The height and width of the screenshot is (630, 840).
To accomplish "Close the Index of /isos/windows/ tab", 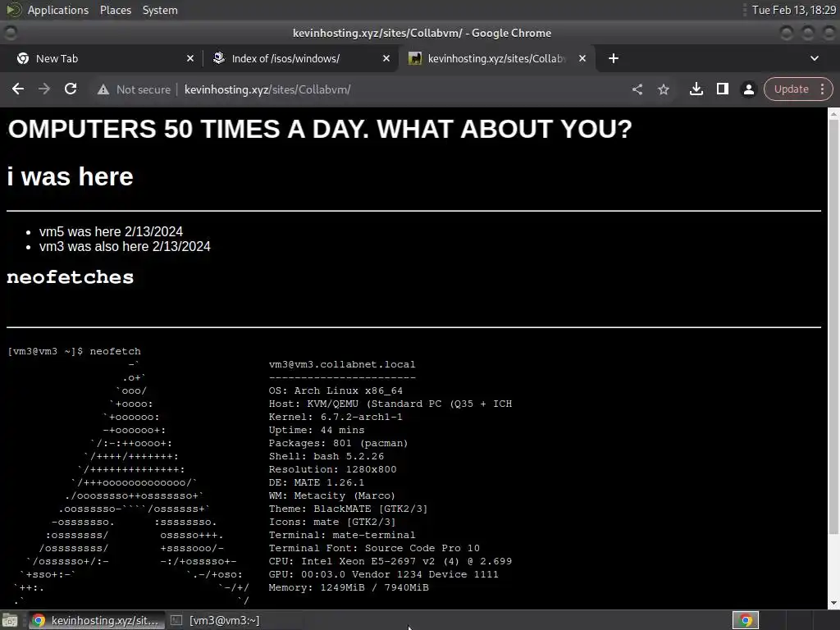I will (x=386, y=58).
